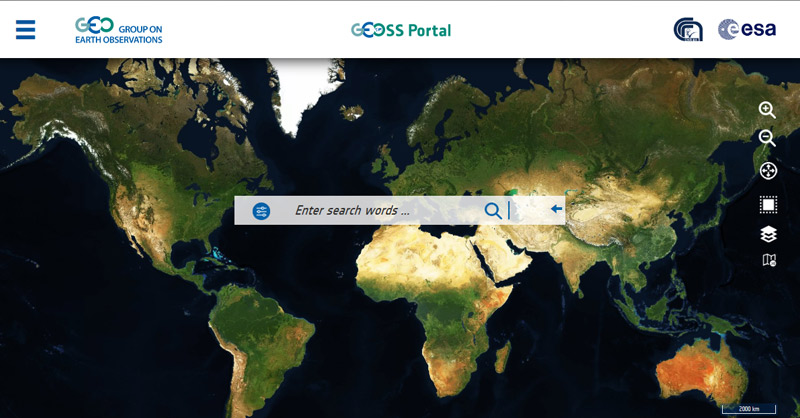Open the hamburger main menu

click(x=26, y=30)
